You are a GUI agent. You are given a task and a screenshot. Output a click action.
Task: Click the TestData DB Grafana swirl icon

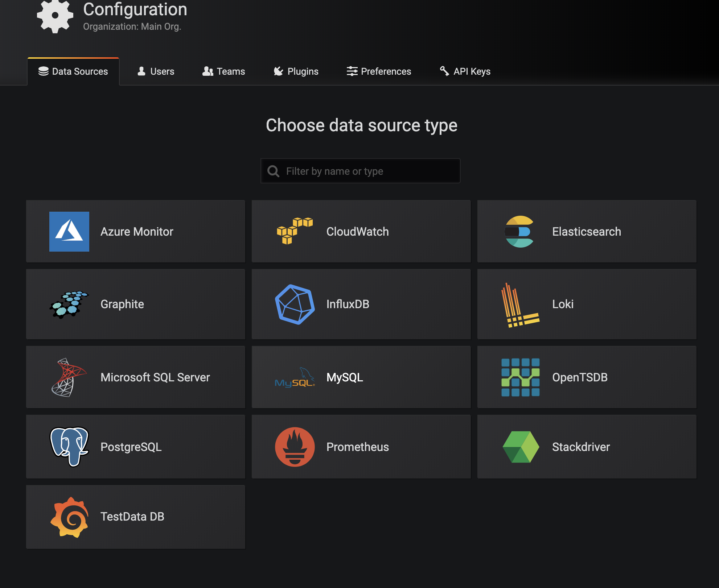coord(70,517)
